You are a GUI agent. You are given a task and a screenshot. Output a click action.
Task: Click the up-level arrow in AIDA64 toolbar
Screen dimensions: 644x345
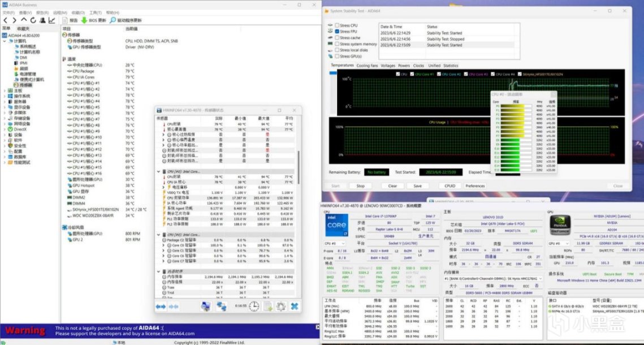point(23,20)
